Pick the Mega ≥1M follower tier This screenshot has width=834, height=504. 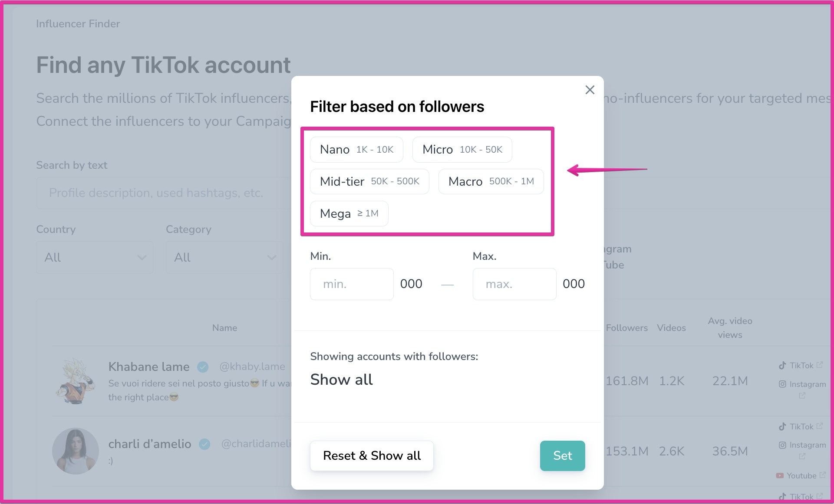pyautogui.click(x=349, y=213)
